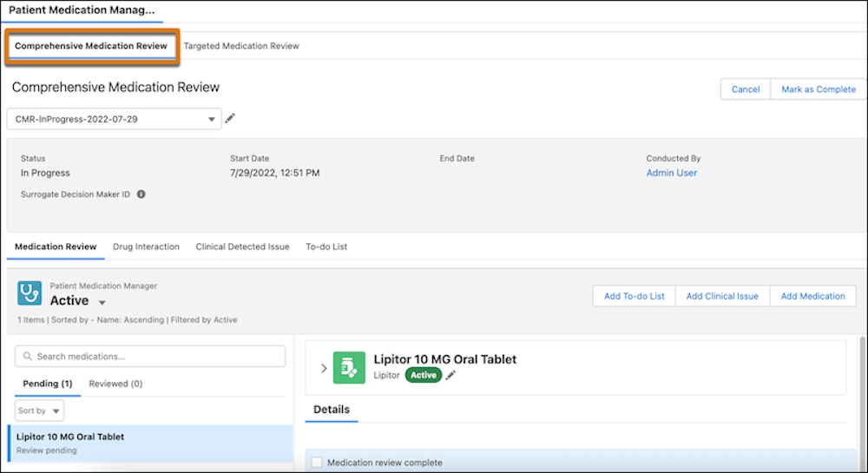Open the Active list view dropdown arrow
This screenshot has width=868, height=473.
[x=102, y=303]
